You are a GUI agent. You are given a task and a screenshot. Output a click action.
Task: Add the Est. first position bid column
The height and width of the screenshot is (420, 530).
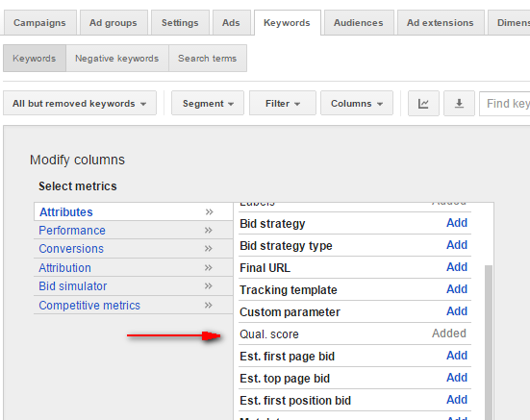coord(457,400)
